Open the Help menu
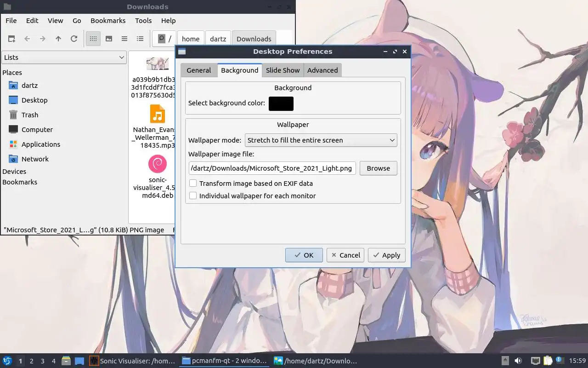The image size is (588, 368). pos(168,21)
